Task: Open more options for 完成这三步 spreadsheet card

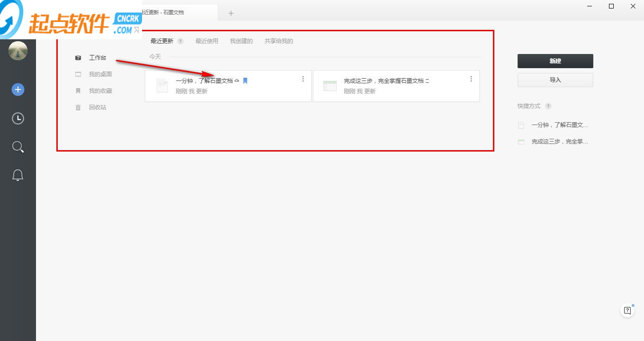Action: coord(471,79)
